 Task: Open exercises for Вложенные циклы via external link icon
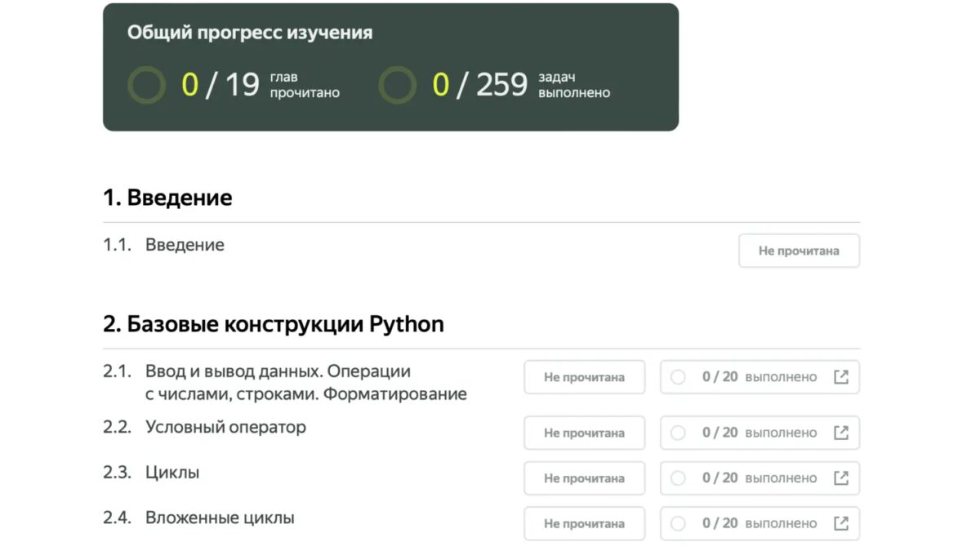842,523
